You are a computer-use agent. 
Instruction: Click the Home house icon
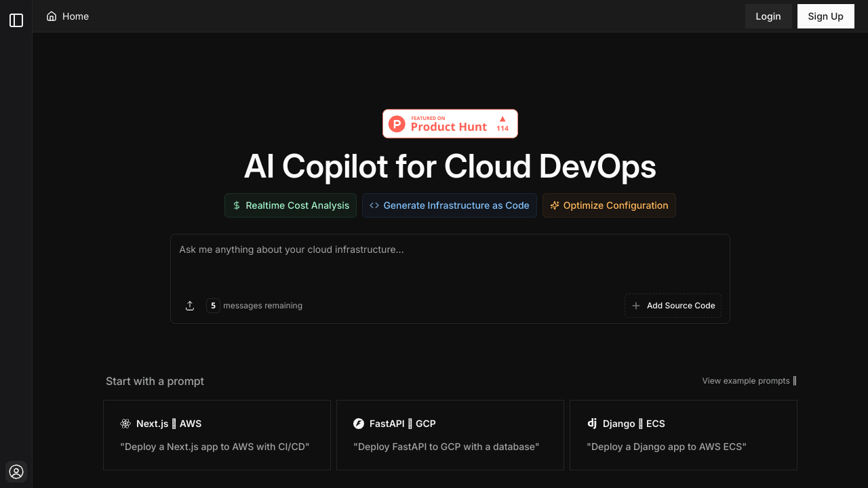[52, 16]
